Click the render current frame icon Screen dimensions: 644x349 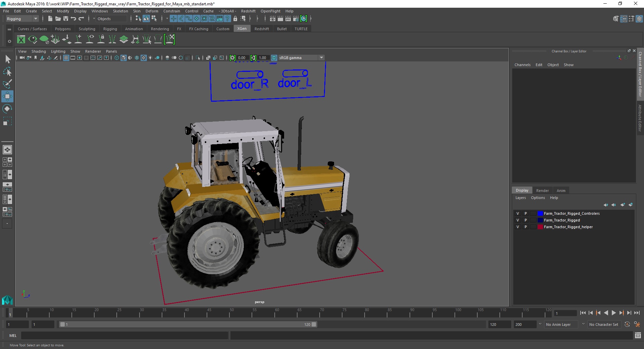pos(280,19)
